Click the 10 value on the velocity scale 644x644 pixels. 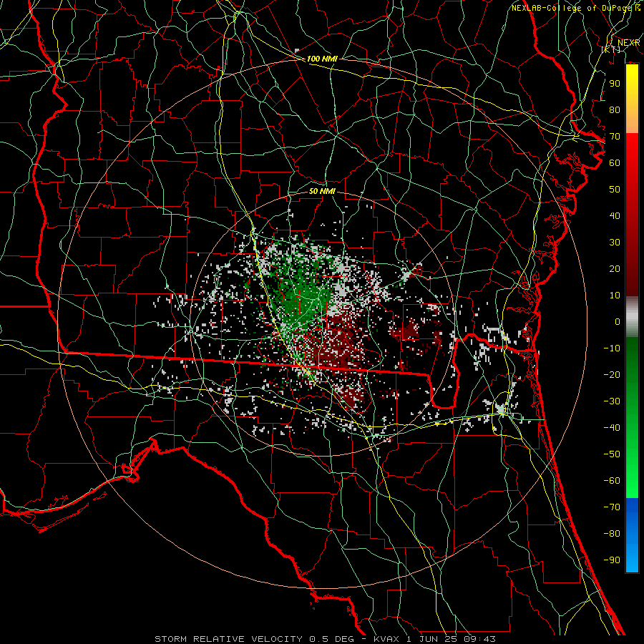(615, 296)
